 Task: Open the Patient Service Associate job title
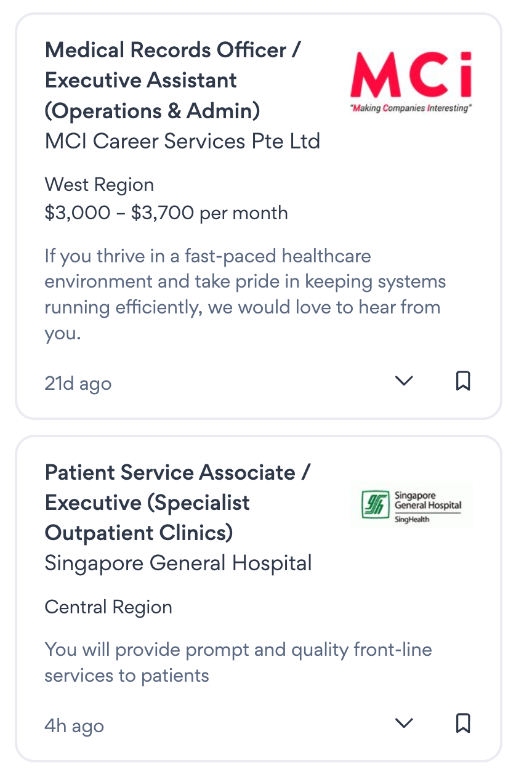(x=177, y=472)
